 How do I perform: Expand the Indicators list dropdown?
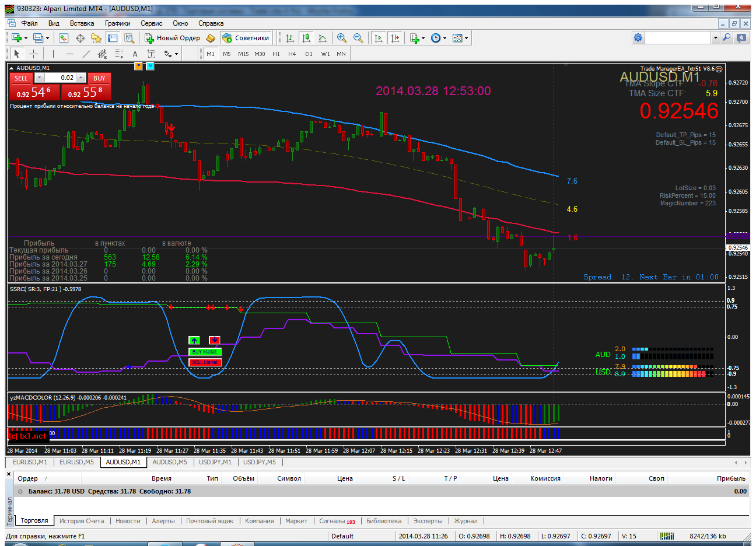click(423, 38)
